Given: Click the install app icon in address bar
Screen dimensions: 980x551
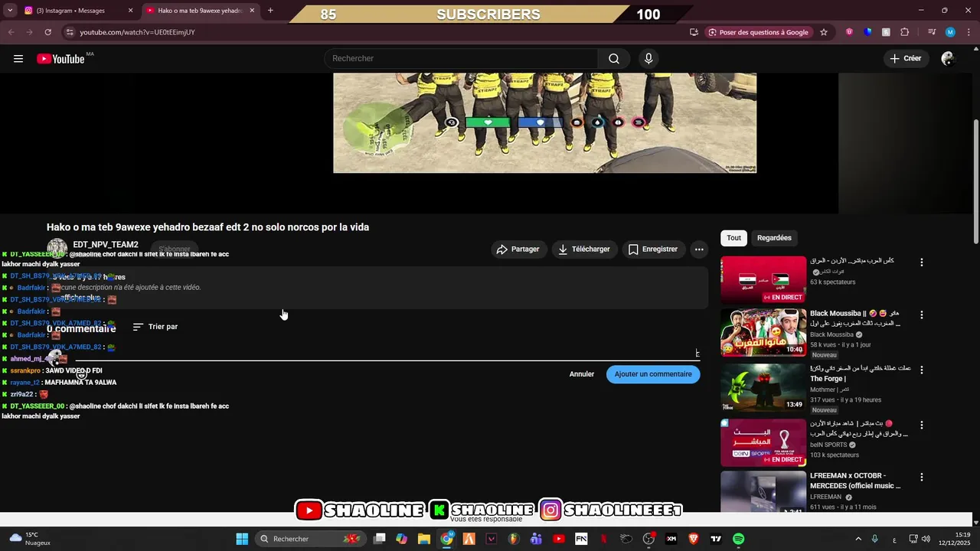Looking at the screenshot, I should click(x=694, y=32).
